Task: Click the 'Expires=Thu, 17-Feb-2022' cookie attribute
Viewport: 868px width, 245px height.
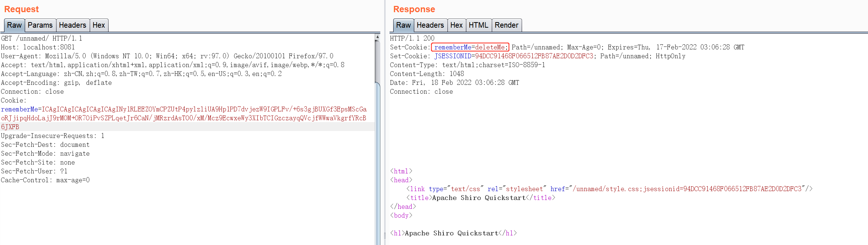Action: point(676,47)
